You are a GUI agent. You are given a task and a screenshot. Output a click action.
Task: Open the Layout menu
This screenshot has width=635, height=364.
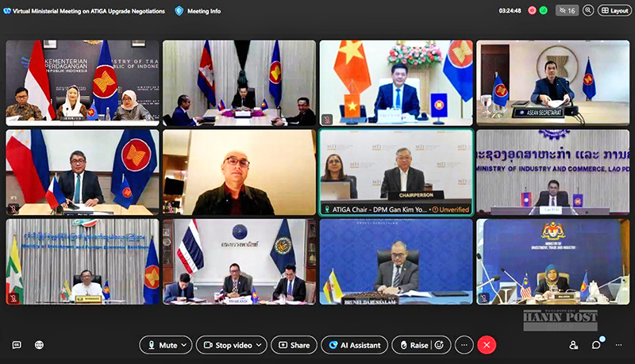pyautogui.click(x=615, y=10)
